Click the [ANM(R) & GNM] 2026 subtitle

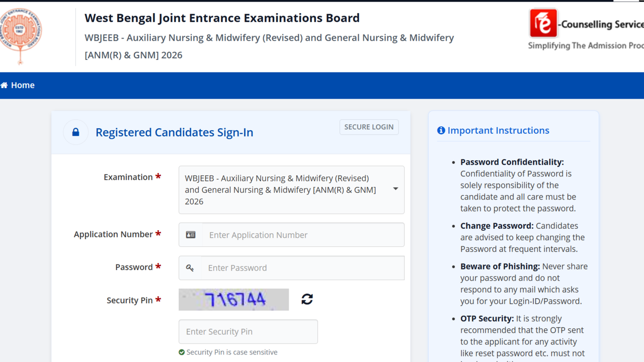tap(133, 55)
